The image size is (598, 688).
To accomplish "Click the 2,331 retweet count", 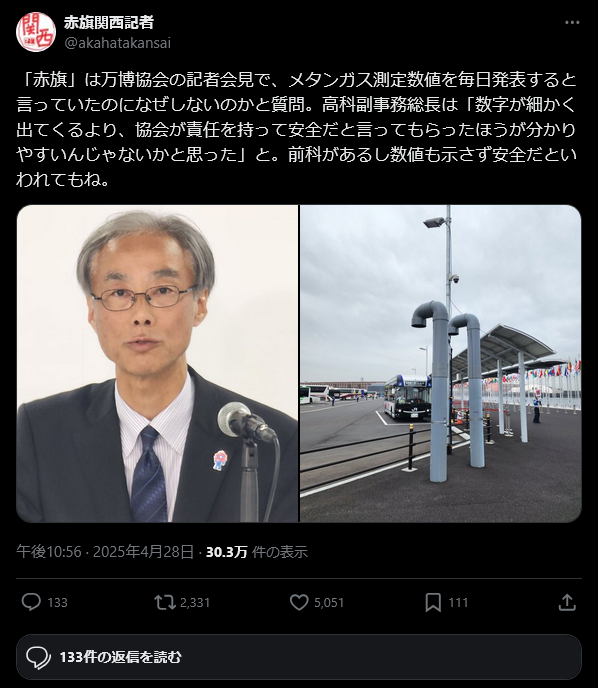I will pos(195,602).
